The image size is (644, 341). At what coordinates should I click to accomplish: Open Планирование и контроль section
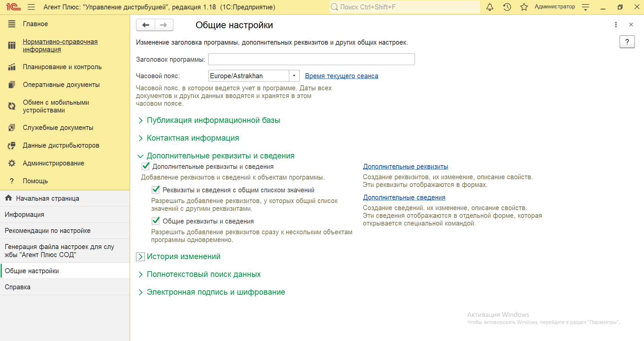62,67
